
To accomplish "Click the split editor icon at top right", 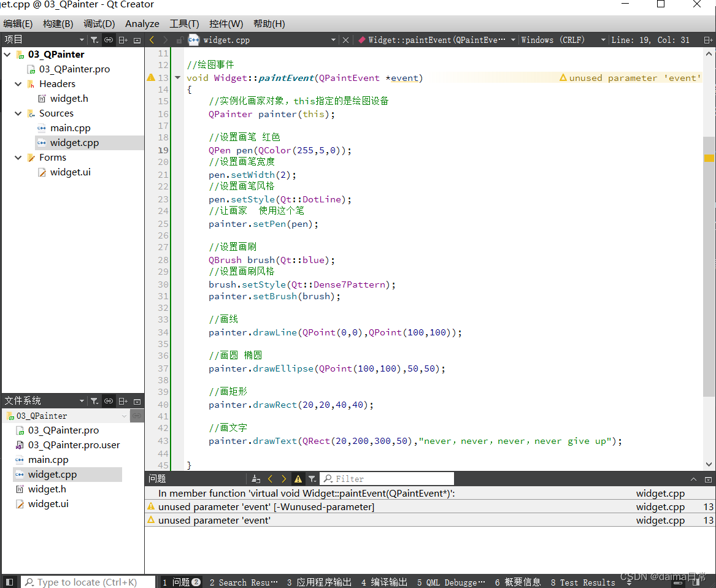I will [708, 40].
